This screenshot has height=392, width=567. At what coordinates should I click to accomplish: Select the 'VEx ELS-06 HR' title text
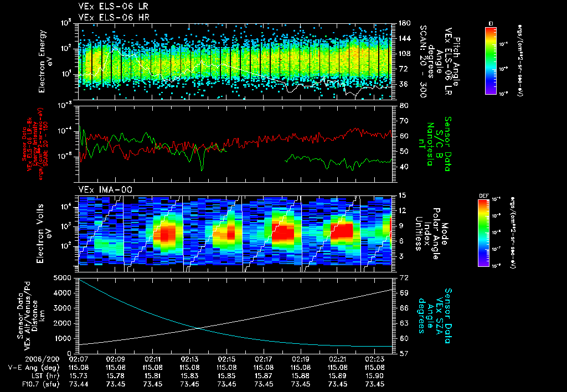(114, 17)
